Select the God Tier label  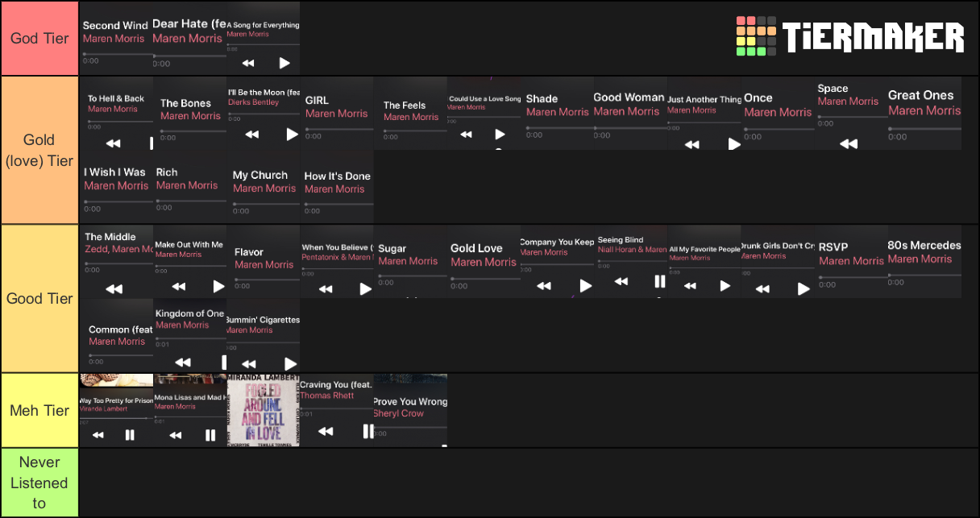39,38
